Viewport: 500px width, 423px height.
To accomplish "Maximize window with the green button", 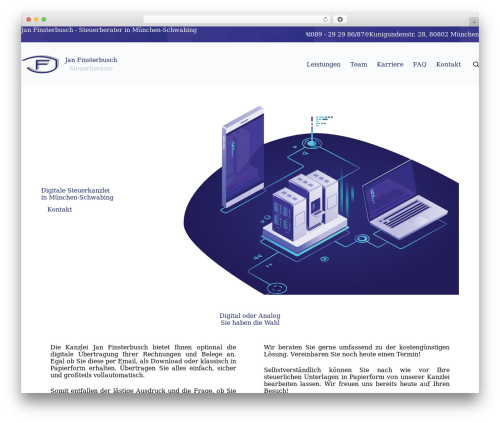I will click(x=44, y=20).
